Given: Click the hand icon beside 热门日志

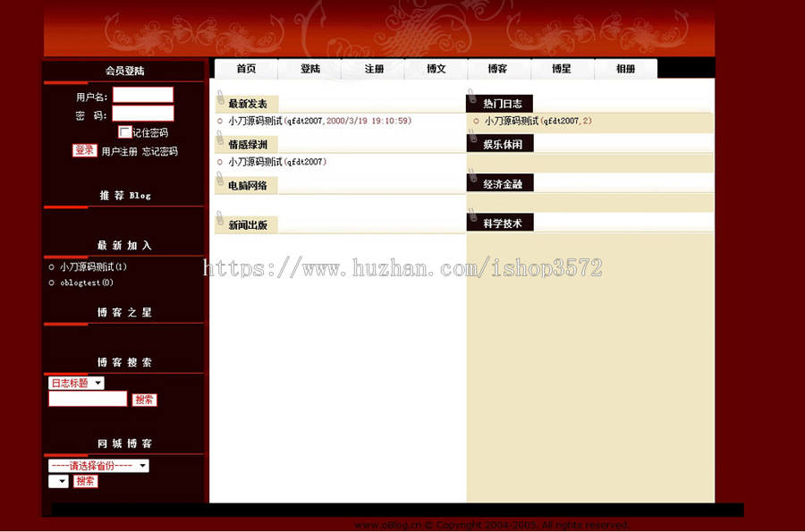Looking at the screenshot, I should pyautogui.click(x=471, y=97).
